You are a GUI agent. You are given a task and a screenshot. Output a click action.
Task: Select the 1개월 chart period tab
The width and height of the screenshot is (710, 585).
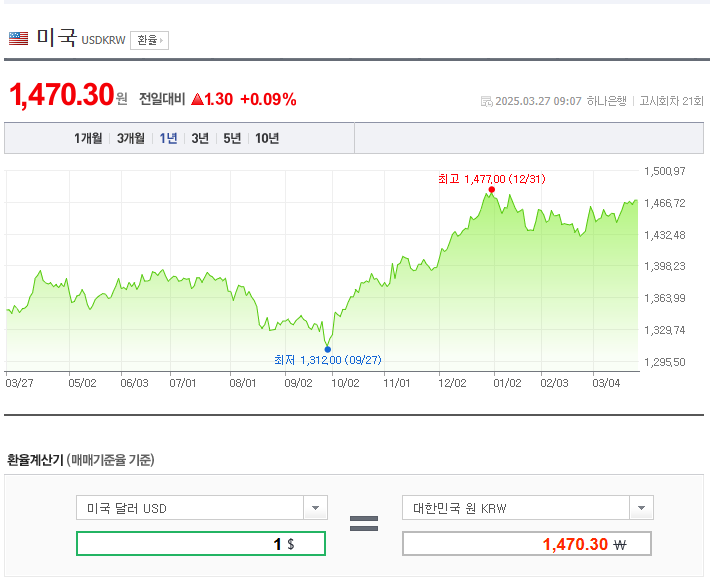coord(88,138)
